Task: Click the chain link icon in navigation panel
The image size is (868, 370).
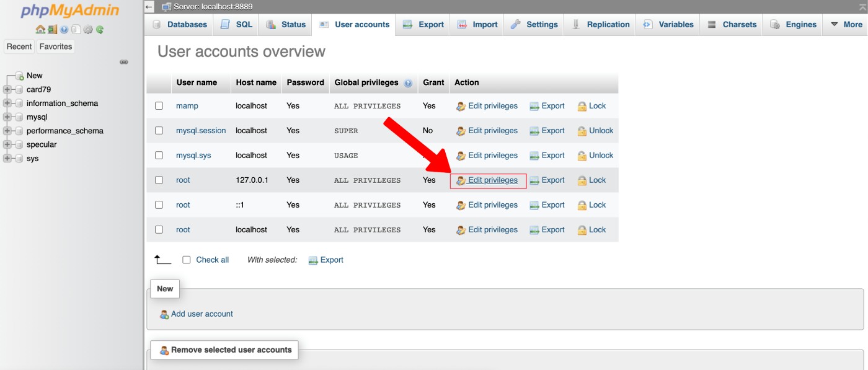Action: 124,62
